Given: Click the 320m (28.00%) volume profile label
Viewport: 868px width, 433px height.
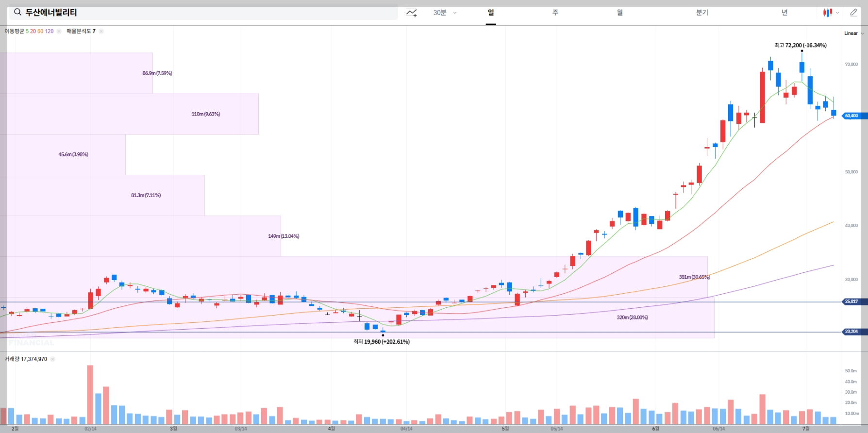Looking at the screenshot, I should tap(632, 317).
